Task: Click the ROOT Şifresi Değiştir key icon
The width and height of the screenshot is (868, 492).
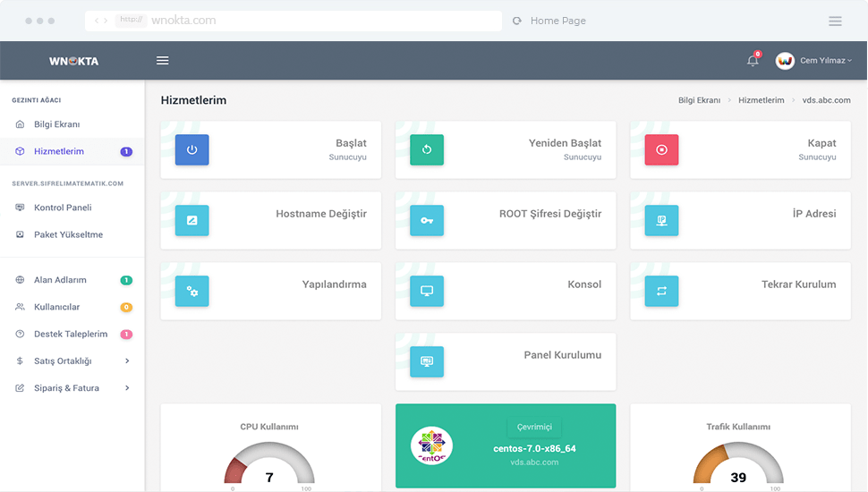Action: point(427,220)
